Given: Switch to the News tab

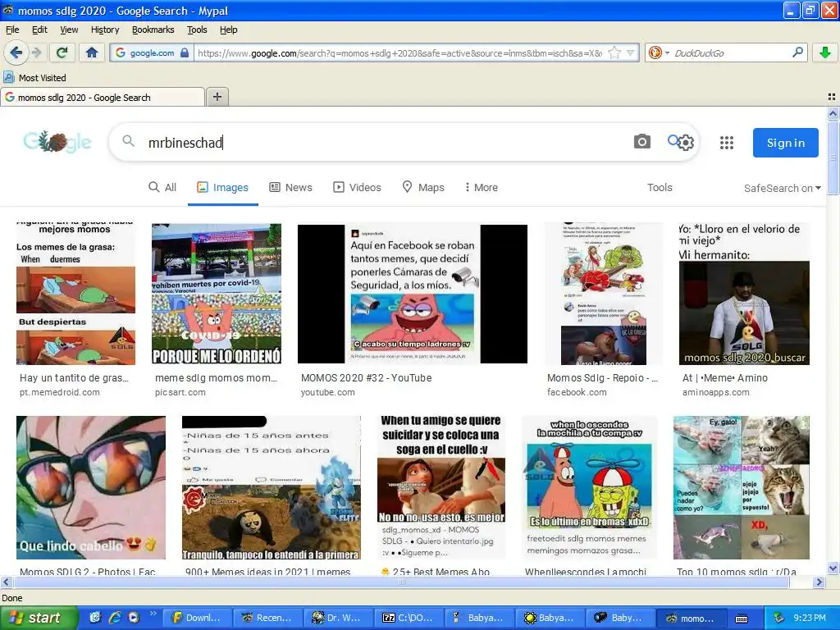Looking at the screenshot, I should [x=290, y=187].
